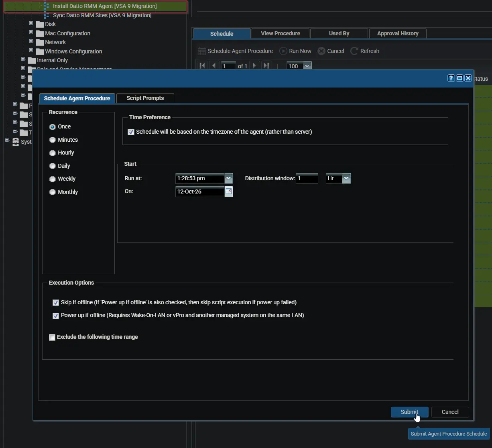Screen dimensions: 492x448
Task: Expand the Network folder tree node
Action: 31,41
